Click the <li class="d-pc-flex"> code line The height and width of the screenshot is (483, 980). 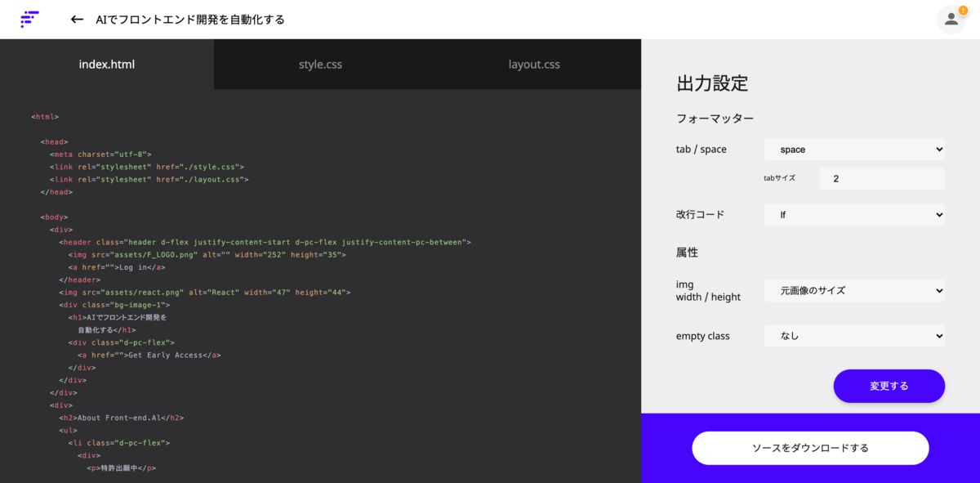[x=119, y=443]
